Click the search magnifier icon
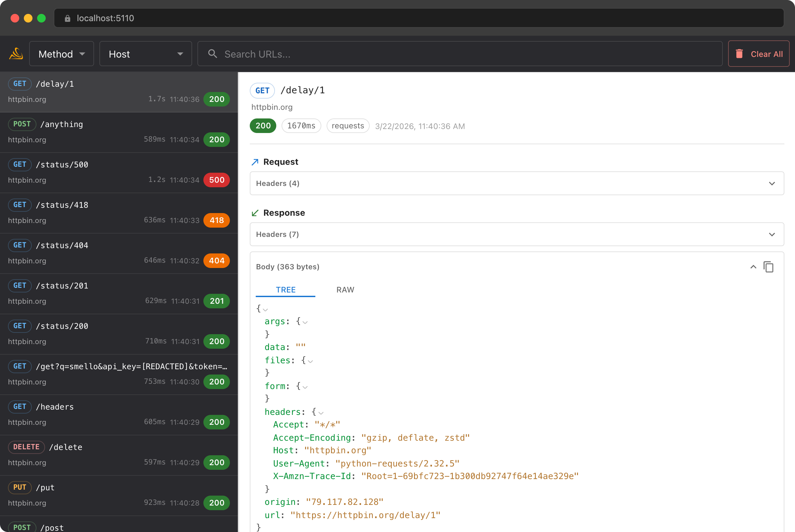Viewport: 795px width, 532px height. (x=212, y=54)
